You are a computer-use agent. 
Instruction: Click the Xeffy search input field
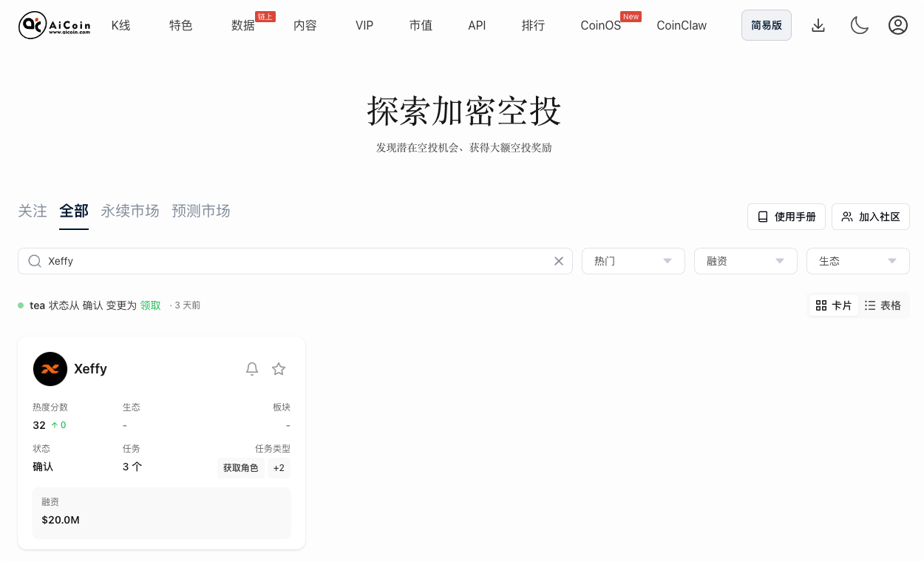click(296, 261)
